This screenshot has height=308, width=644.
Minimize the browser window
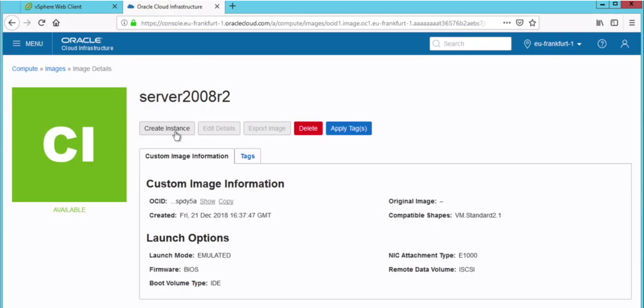pyautogui.click(x=602, y=4)
